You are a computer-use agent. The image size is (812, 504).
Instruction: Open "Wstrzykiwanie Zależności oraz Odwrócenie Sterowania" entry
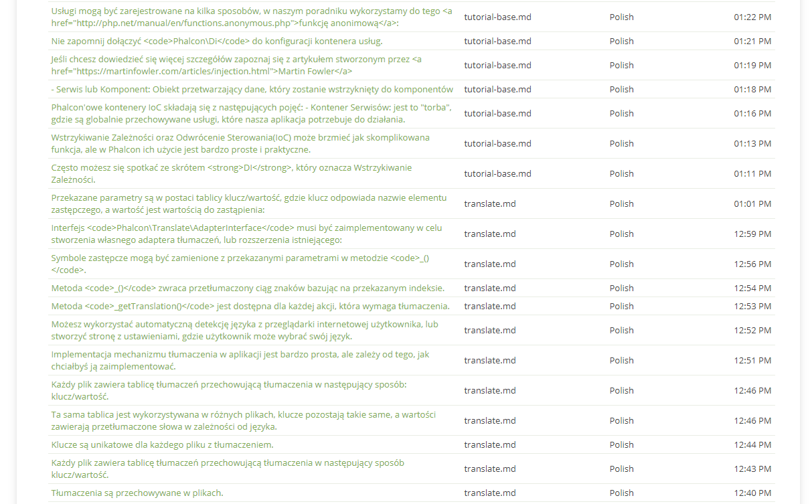coord(240,143)
